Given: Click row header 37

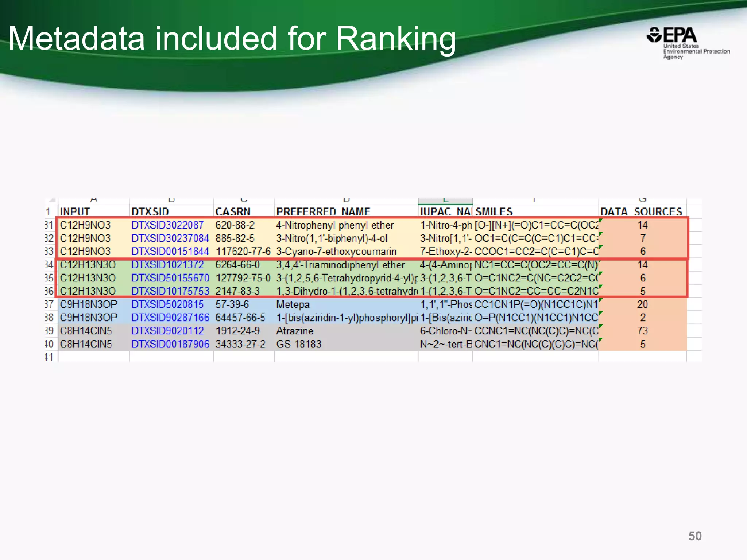Looking at the screenshot, I should (51, 304).
